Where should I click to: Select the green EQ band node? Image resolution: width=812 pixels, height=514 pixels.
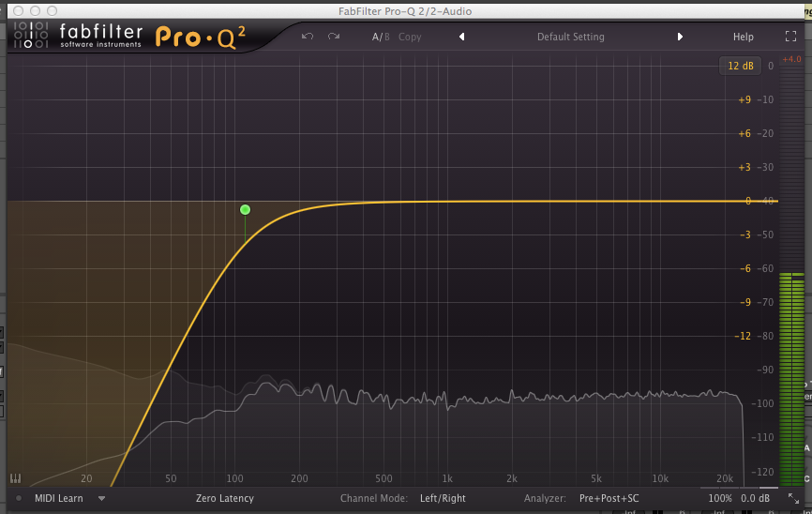click(245, 209)
